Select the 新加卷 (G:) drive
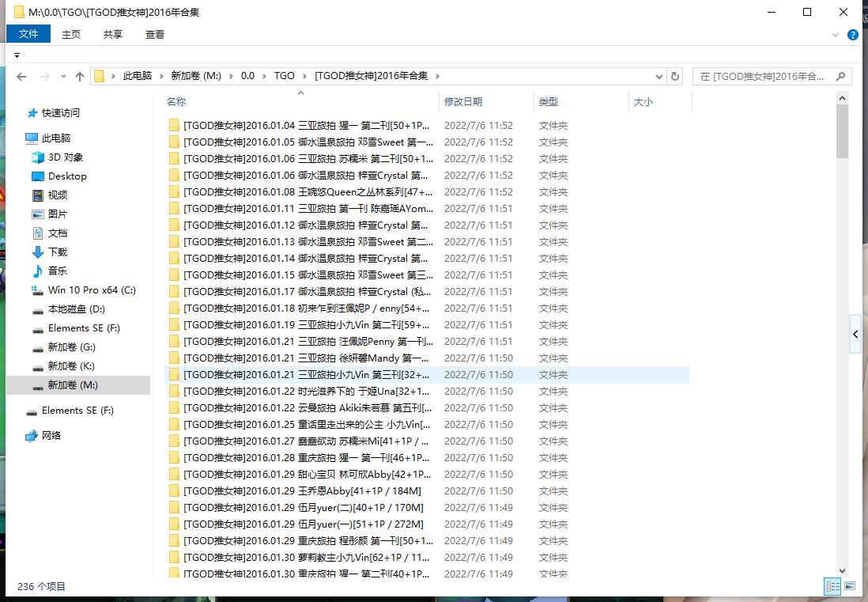Viewport: 868px width, 602px height. [x=71, y=346]
